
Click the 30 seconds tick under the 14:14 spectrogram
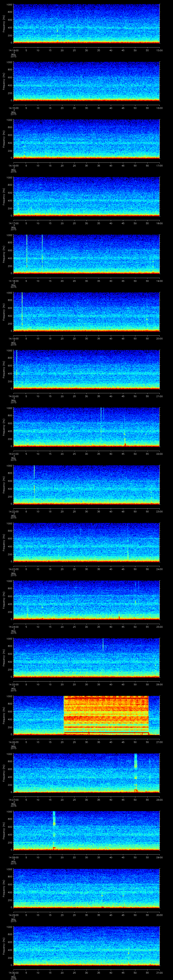(x=86, y=51)
